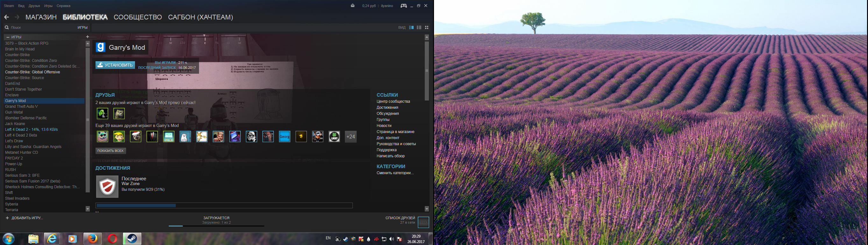Click the plus next to ИГРЫ header

(x=88, y=37)
